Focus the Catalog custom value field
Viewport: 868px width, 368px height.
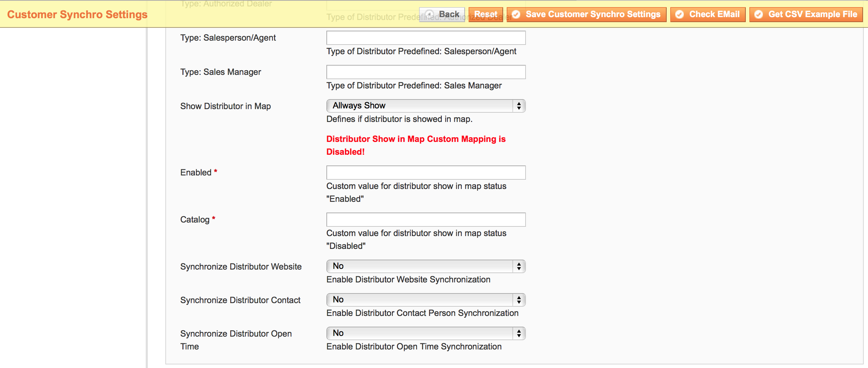(x=426, y=220)
